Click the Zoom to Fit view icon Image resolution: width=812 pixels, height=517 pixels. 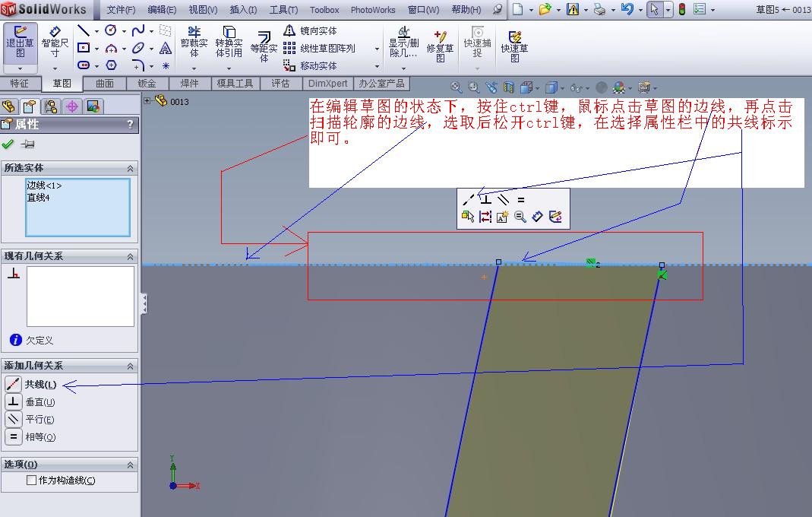pyautogui.click(x=456, y=87)
